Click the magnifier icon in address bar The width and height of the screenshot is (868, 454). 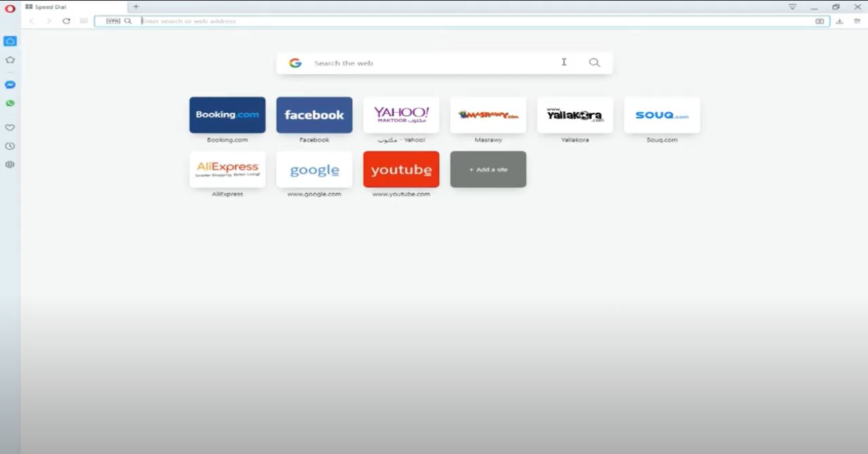128,21
